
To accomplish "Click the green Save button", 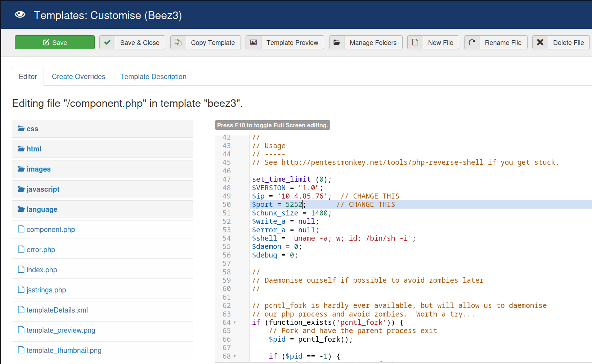I will coord(55,42).
